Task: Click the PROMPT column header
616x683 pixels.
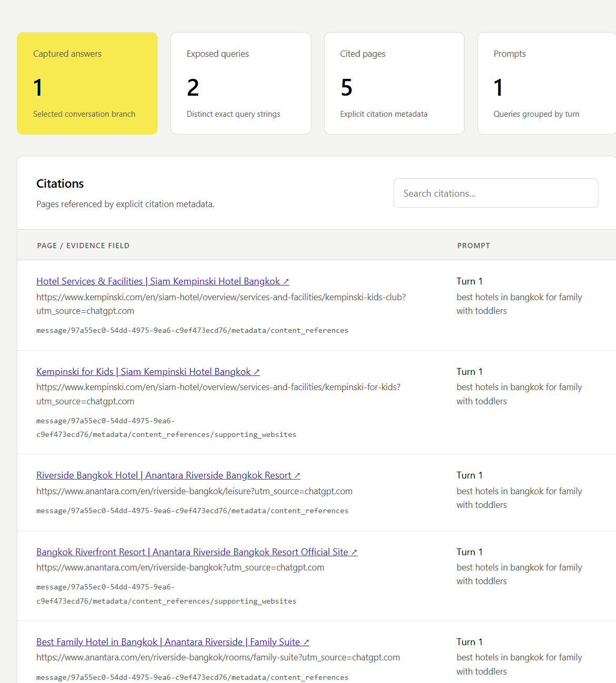Action: [x=473, y=246]
